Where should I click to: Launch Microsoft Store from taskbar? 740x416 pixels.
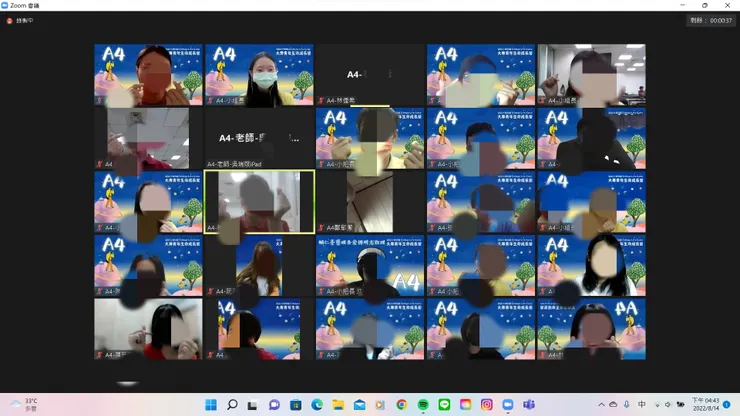[295, 405]
